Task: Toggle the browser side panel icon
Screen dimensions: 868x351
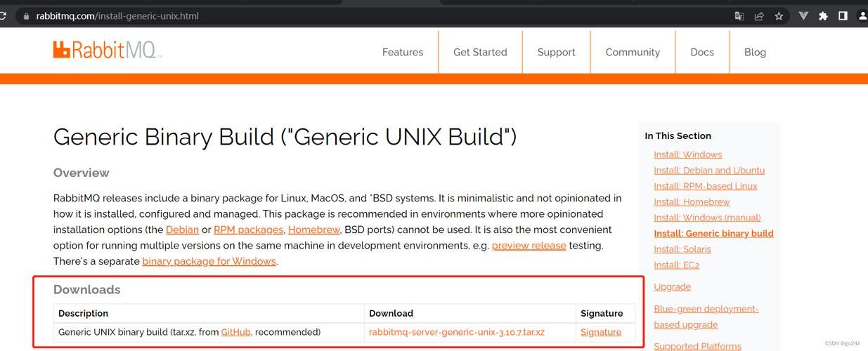Action: pyautogui.click(x=843, y=15)
